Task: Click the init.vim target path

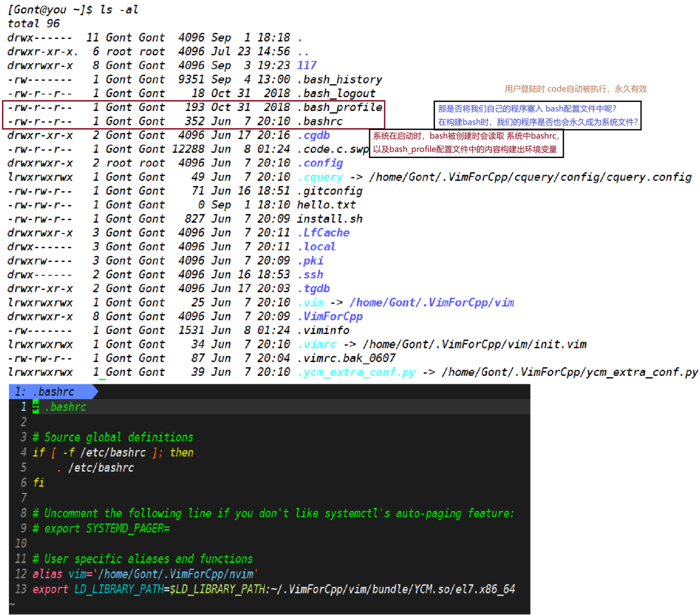Action: [x=474, y=344]
